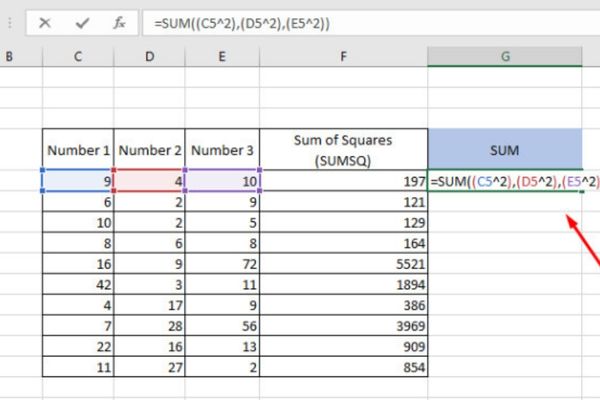Click the blue SUM header cell

pyautogui.click(x=505, y=150)
